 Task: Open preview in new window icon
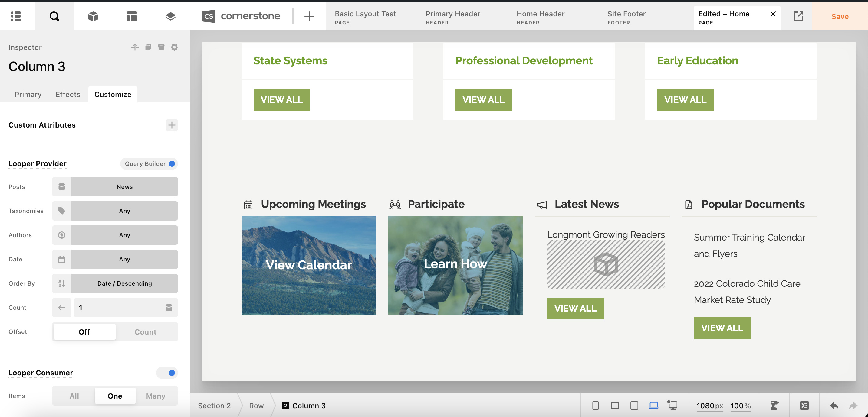click(798, 16)
